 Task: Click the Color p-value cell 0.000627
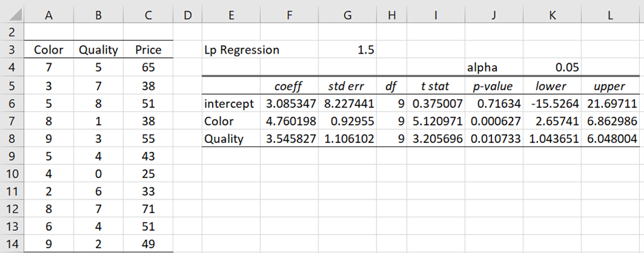point(494,122)
